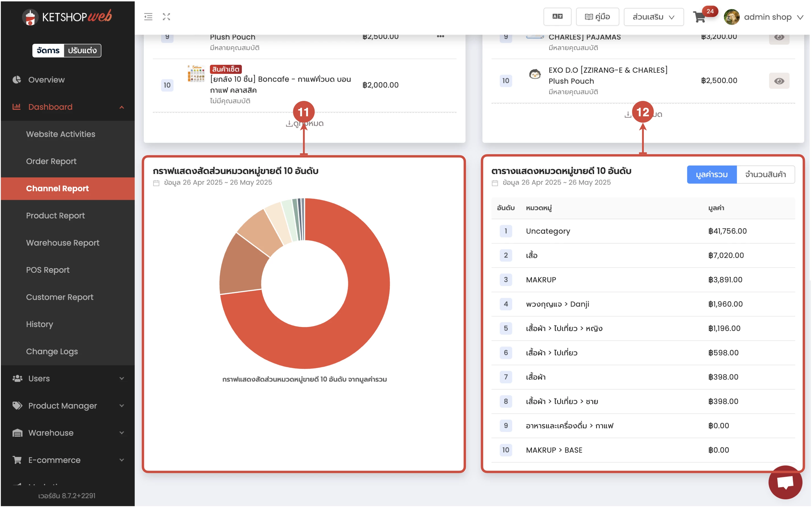Screen dimensions: 812x507
Task: Click the calendar icon in donut chart card
Action: [x=156, y=183]
